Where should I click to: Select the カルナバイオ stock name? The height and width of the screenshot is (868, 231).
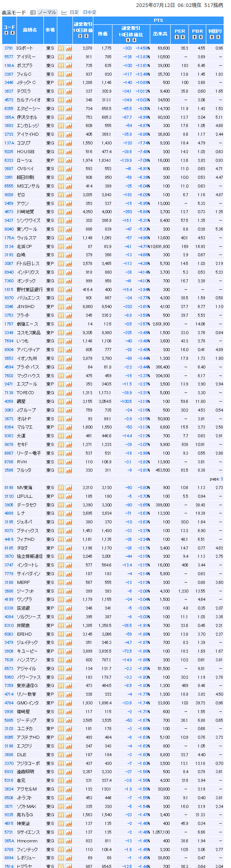coord(29,100)
